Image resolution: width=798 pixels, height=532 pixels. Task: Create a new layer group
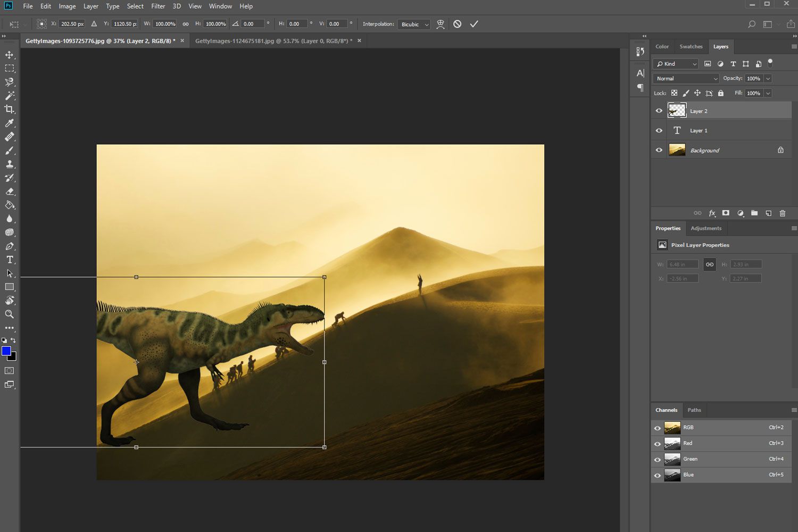point(754,213)
